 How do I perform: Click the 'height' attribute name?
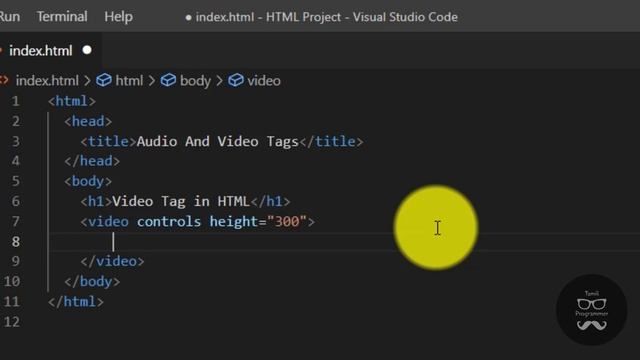point(234,221)
